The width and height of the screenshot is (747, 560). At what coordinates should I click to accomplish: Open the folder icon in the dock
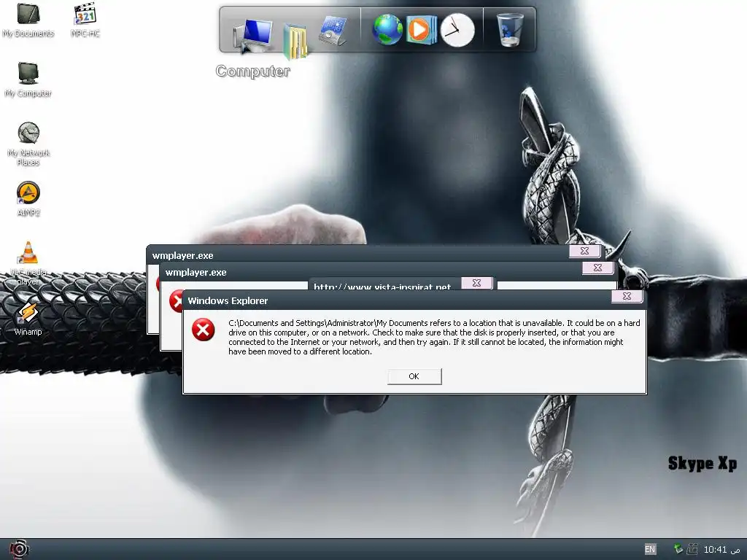click(x=295, y=42)
